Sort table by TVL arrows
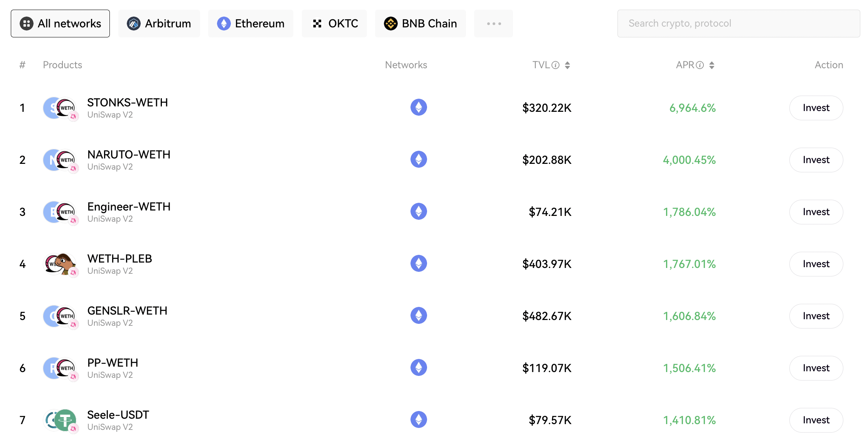This screenshot has width=868, height=448. pos(567,65)
